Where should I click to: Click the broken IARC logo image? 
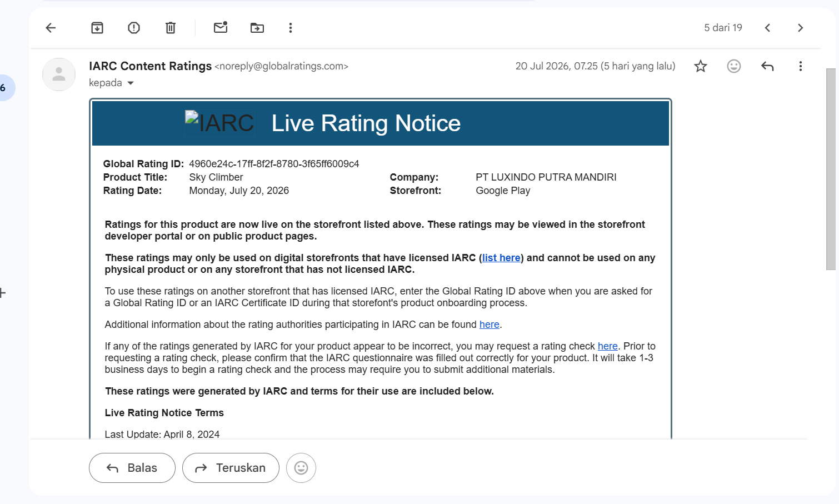pos(219,123)
